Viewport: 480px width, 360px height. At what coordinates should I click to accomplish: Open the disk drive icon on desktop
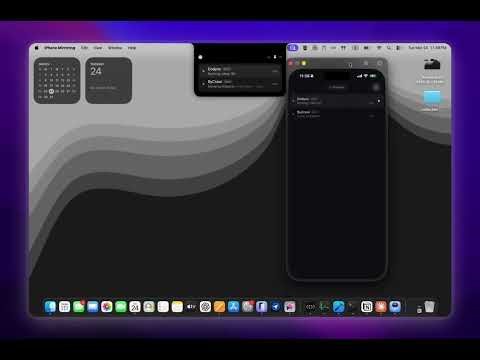pos(432,64)
